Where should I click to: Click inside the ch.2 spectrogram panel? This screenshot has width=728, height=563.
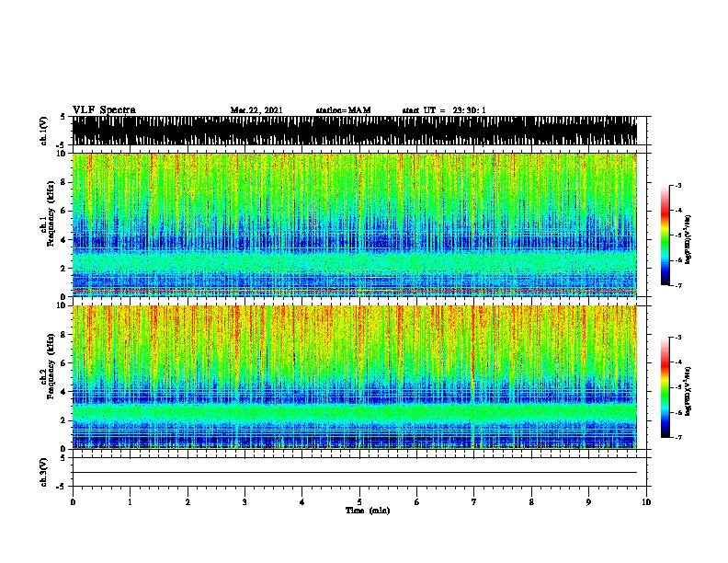(x=355, y=377)
